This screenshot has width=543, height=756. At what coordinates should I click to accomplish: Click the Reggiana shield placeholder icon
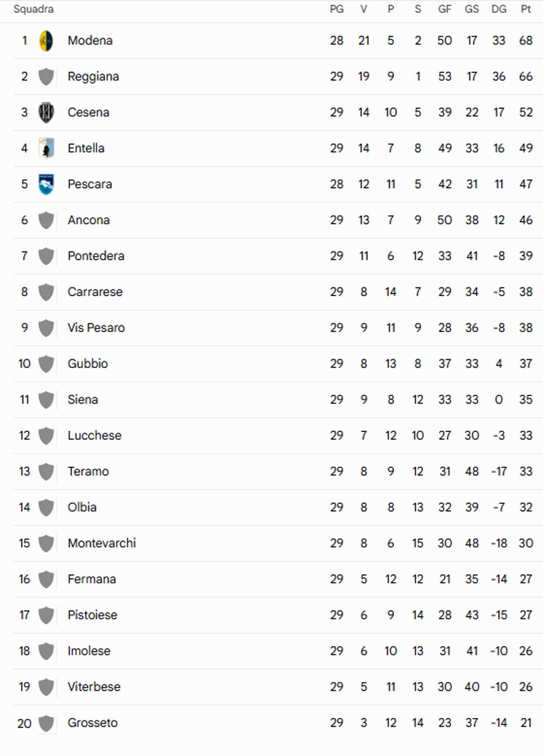46,77
